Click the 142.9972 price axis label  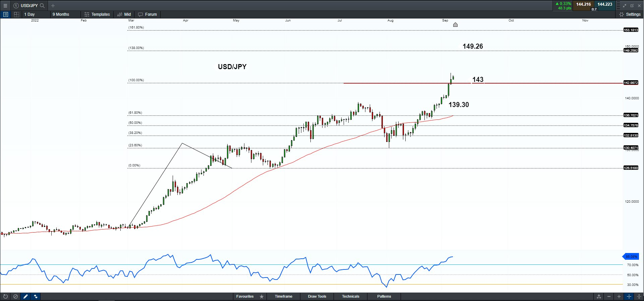pos(631,83)
